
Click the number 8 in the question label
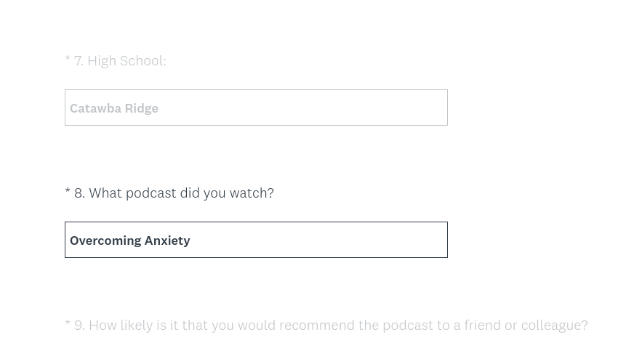click(79, 193)
